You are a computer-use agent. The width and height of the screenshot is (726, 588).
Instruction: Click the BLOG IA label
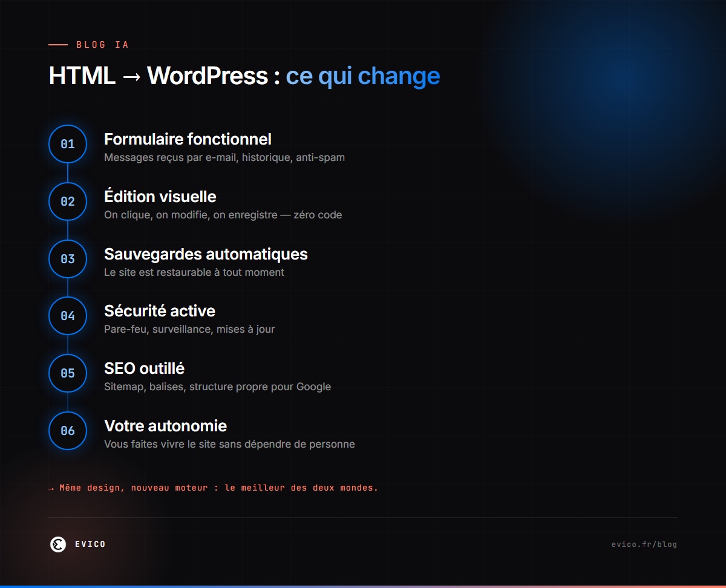pyautogui.click(x=102, y=45)
